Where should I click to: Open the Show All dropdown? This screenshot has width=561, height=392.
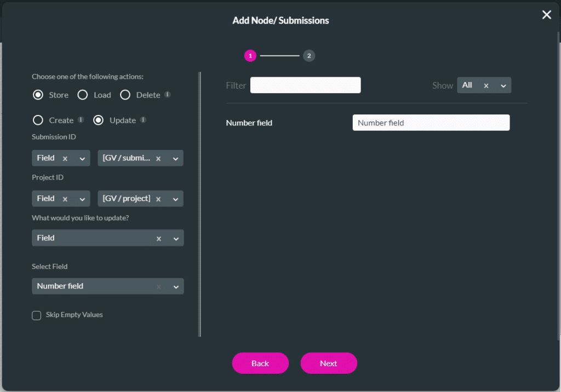[x=503, y=85]
